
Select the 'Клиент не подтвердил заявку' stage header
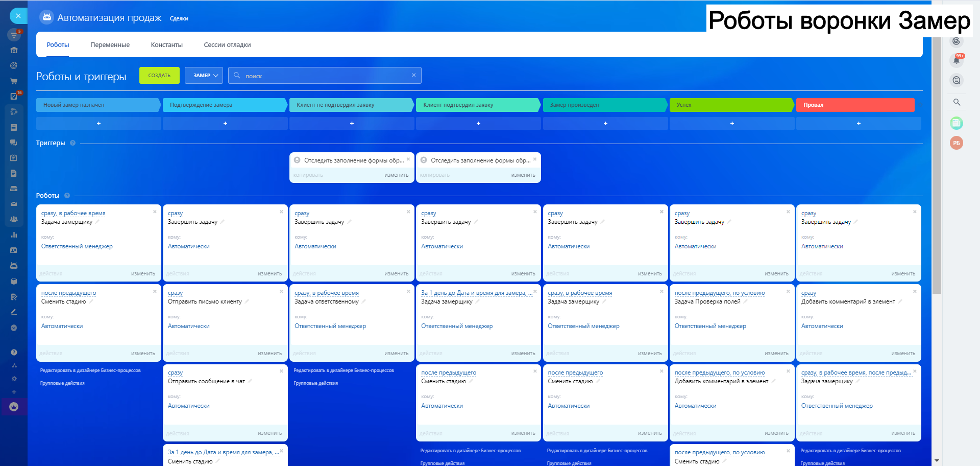point(351,105)
